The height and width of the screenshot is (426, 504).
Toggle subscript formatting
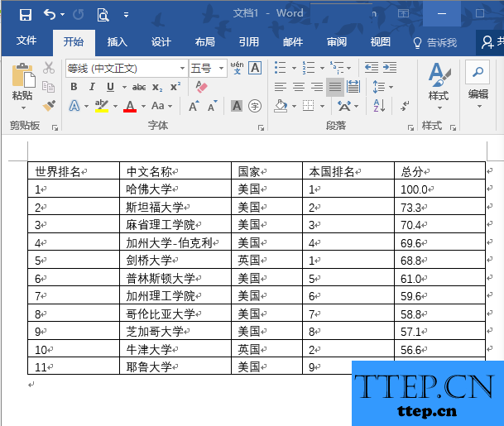pyautogui.click(x=157, y=87)
